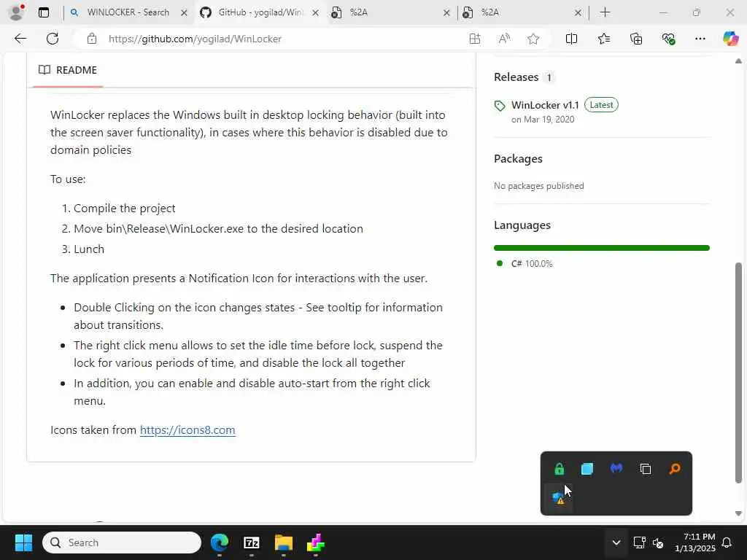Open network status in system tray
This screenshot has width=747, height=560.
click(x=639, y=542)
